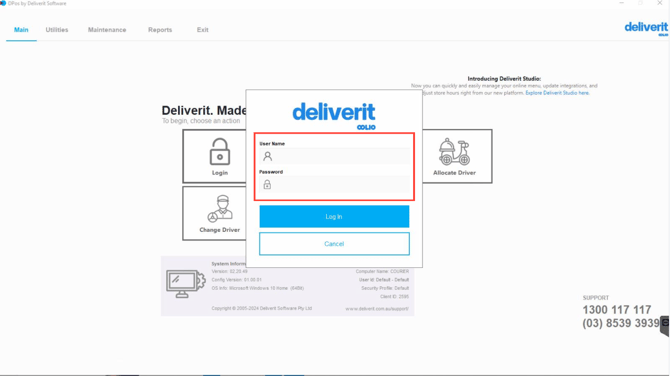
Task: Click the deliverit logo in top-right corner
Action: click(646, 28)
